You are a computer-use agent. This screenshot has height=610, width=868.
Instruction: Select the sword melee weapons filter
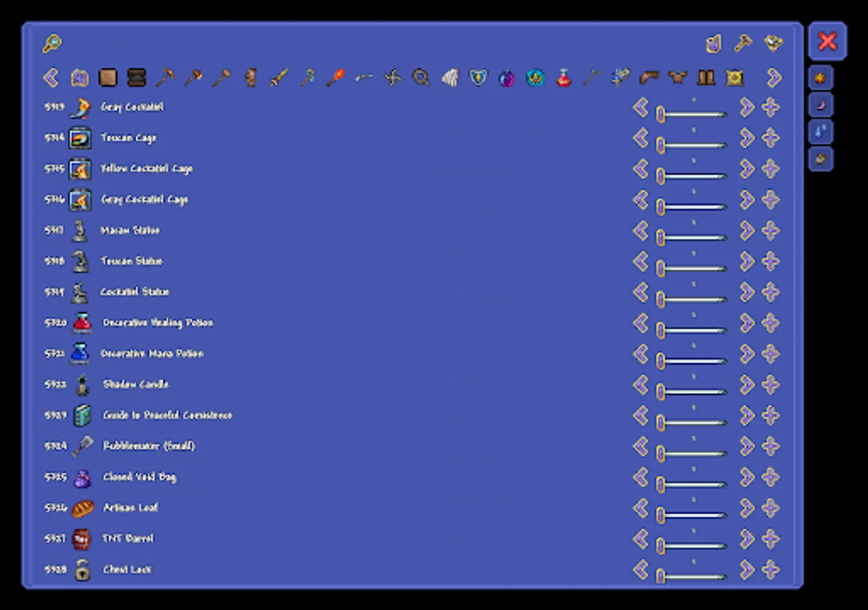tap(279, 77)
